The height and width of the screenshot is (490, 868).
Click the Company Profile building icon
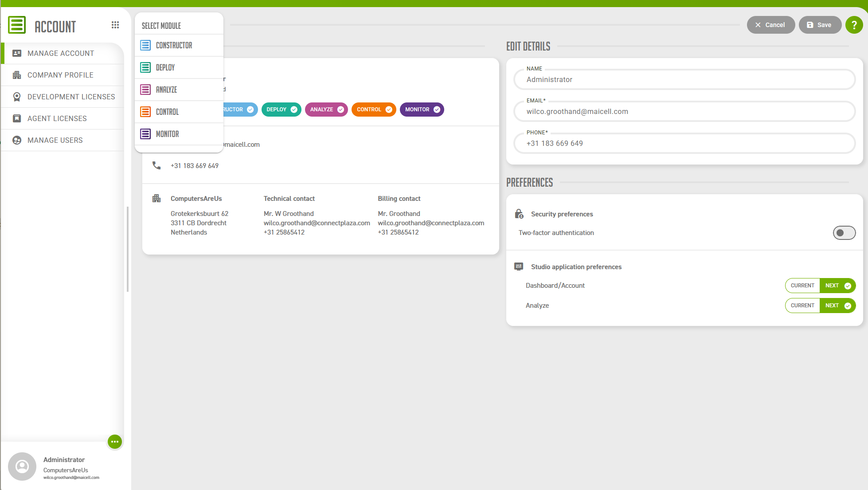click(x=17, y=75)
